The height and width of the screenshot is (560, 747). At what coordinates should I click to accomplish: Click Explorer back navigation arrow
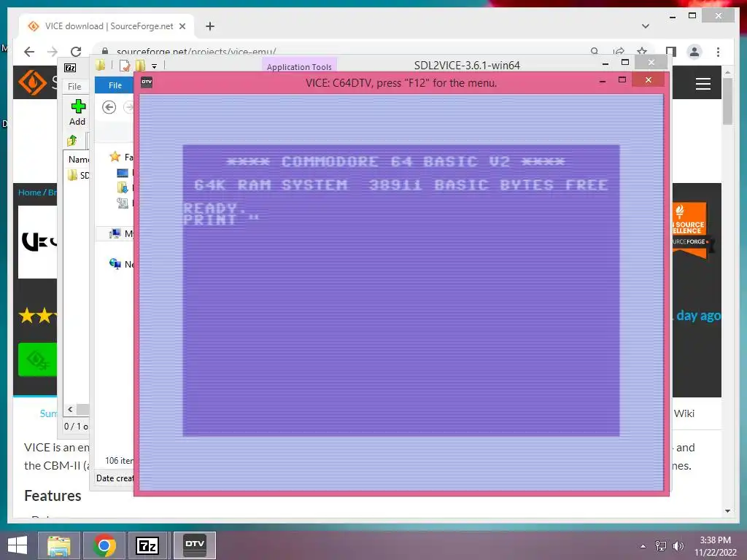109,107
